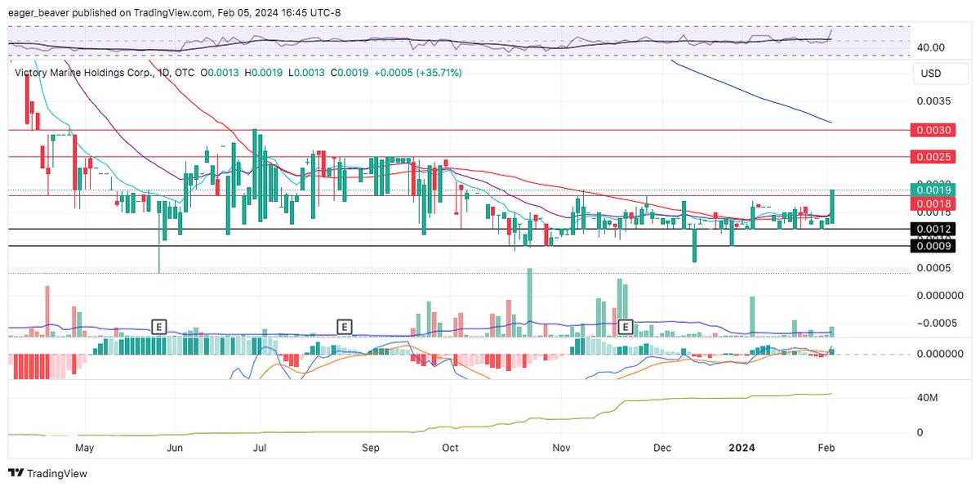This screenshot has width=980, height=487.
Task: Click the Victory Marine Holdings Corp. symbol title
Action: coord(83,73)
